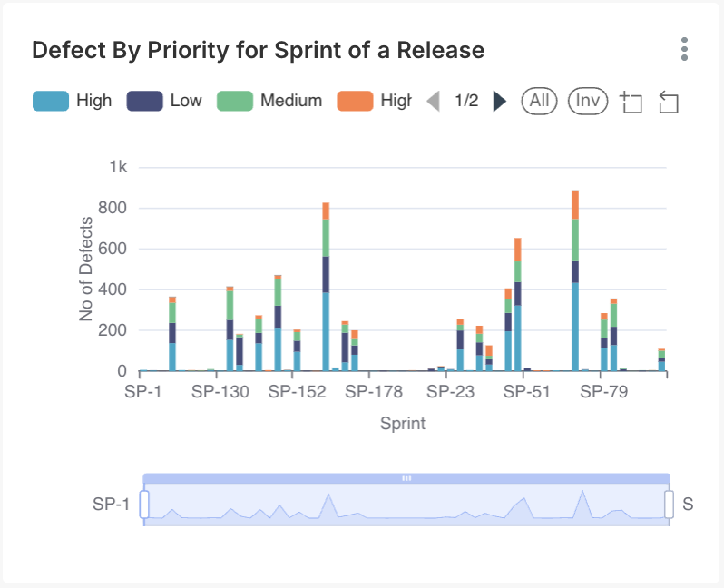The height and width of the screenshot is (588, 724).
Task: Click the tall stacked bar near SP-152
Action: pos(326,290)
